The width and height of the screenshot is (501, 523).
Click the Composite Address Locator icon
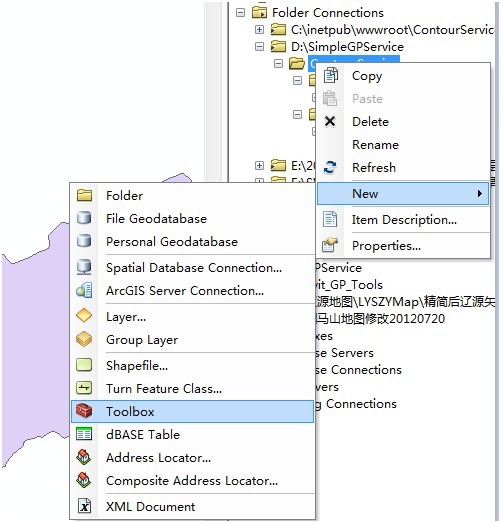tap(84, 480)
